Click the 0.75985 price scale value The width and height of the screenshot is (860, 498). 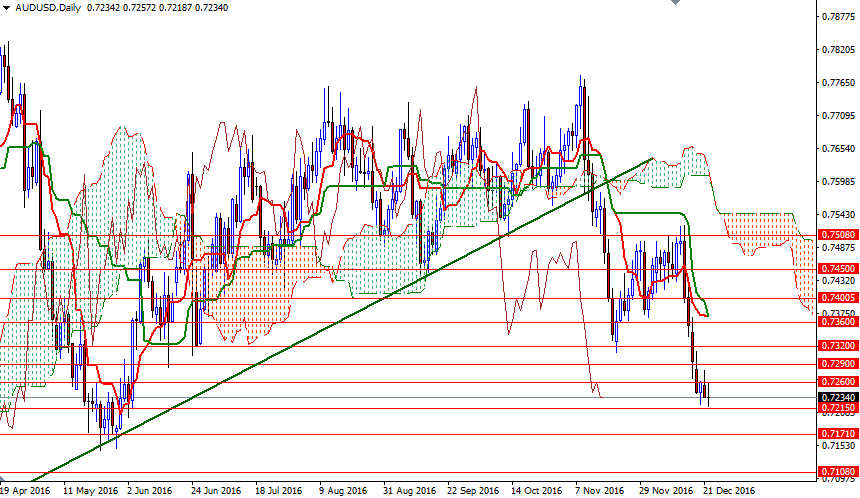(x=839, y=182)
